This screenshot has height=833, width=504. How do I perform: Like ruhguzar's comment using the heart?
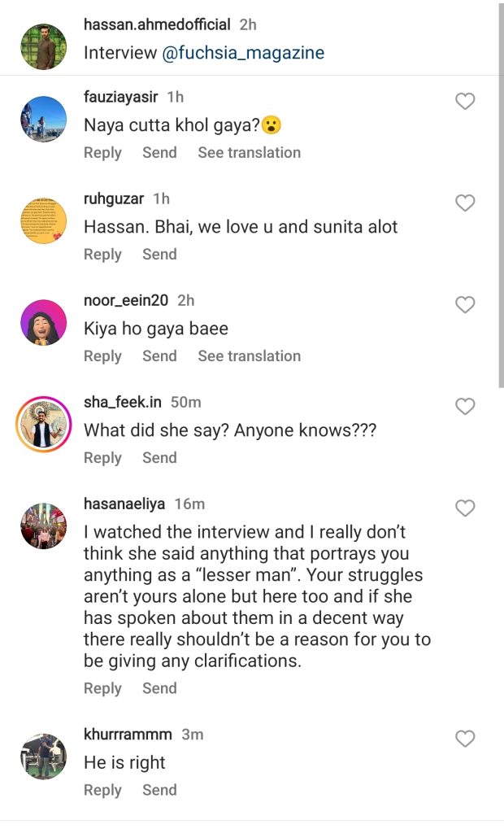(x=465, y=203)
